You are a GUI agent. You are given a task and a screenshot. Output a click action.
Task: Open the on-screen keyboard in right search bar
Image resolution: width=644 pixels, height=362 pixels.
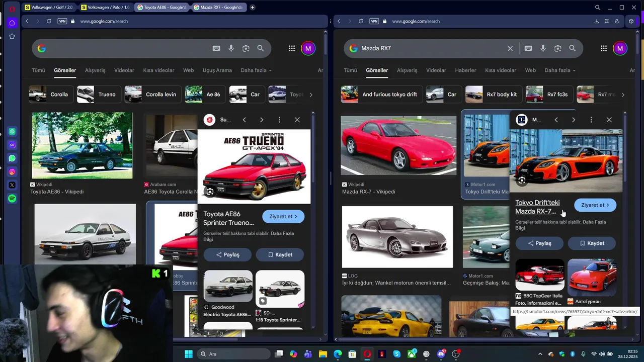click(528, 48)
